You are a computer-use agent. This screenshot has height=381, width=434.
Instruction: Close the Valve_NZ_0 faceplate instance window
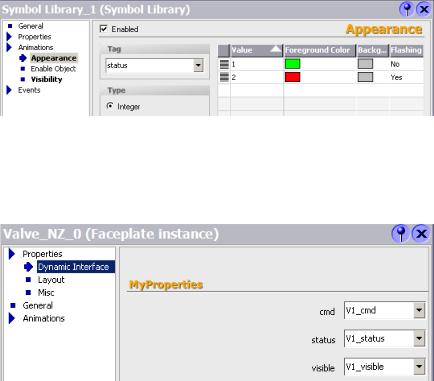tap(421, 233)
